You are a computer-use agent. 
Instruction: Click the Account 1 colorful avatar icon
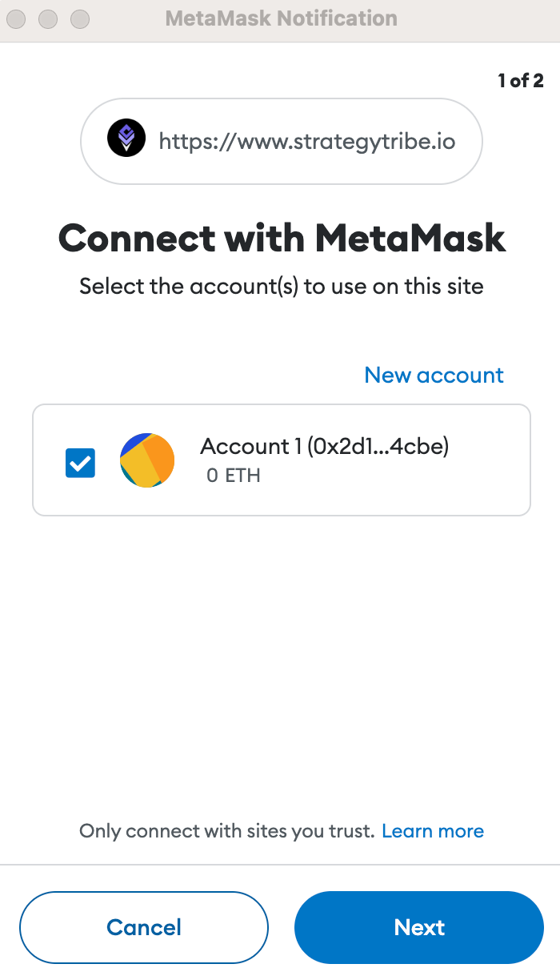(x=147, y=460)
